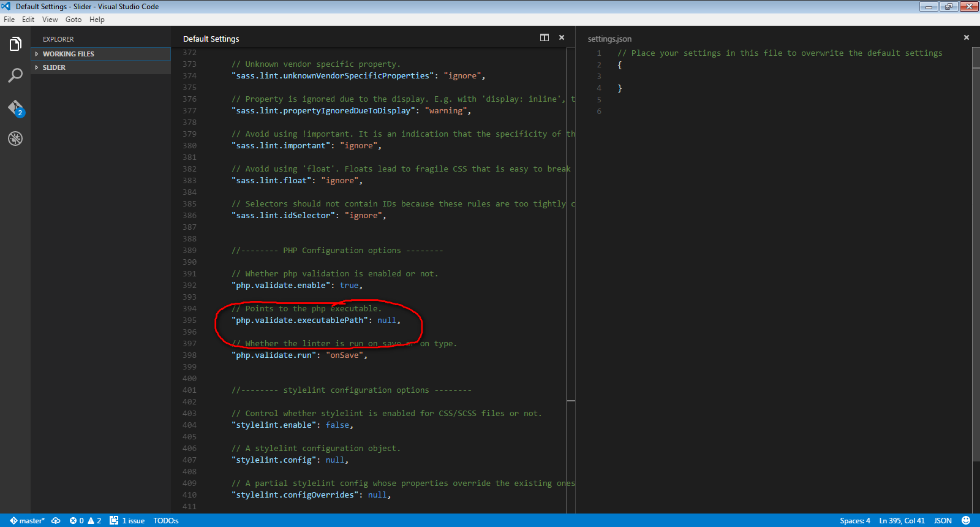Open the Explorer view in activity bar
This screenshot has width=980, height=527.
tap(15, 44)
